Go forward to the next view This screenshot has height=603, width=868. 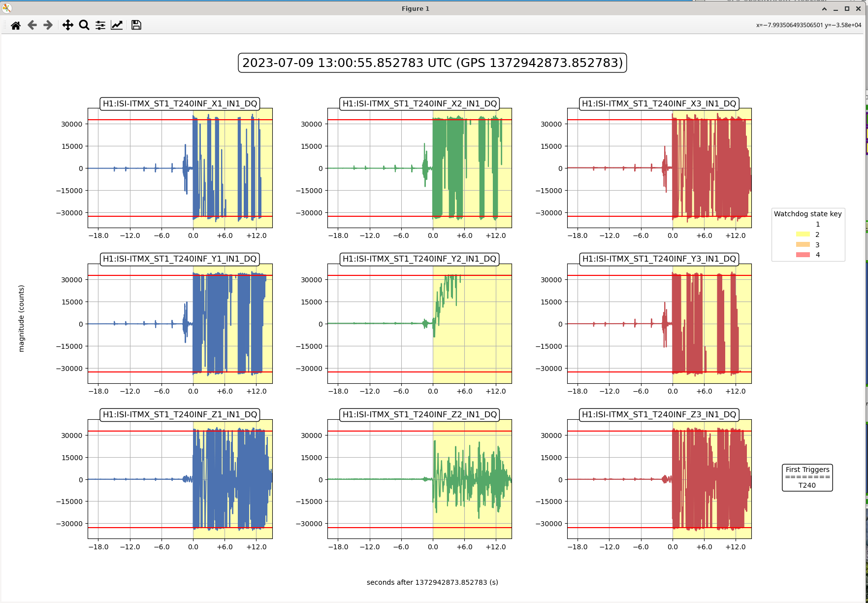48,25
